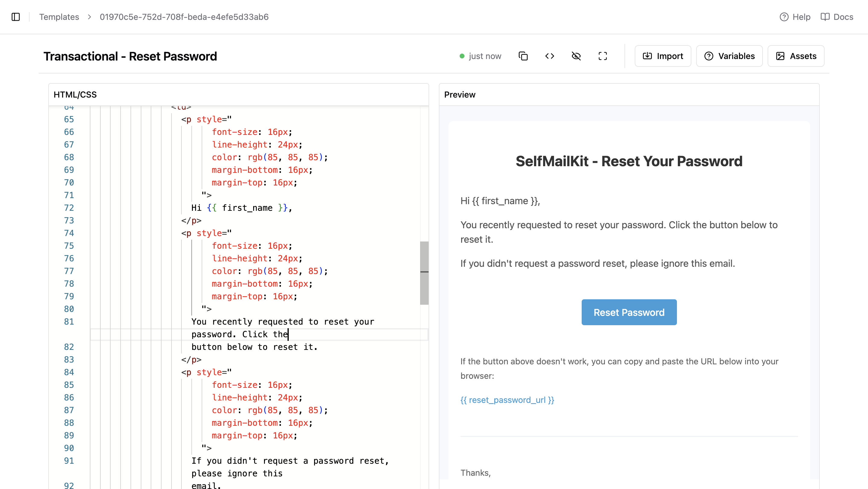The image size is (868, 489).
Task: Click preview text 'Hi {{ first_name }},'
Action: tap(500, 201)
